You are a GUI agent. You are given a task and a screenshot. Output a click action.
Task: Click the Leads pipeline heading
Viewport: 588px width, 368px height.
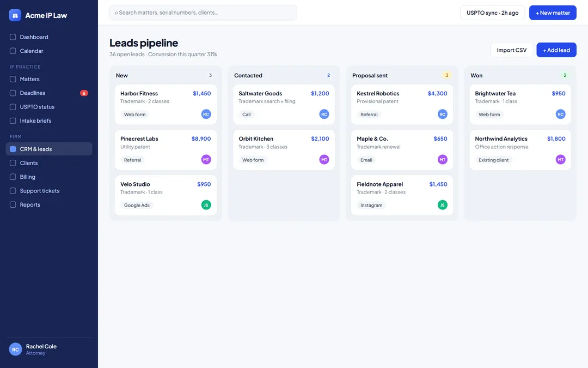click(x=144, y=43)
